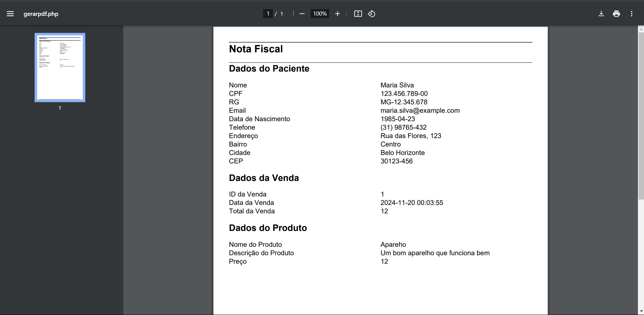This screenshot has height=315, width=644.
Task: Rotate the document counterclockwise
Action: [371, 14]
